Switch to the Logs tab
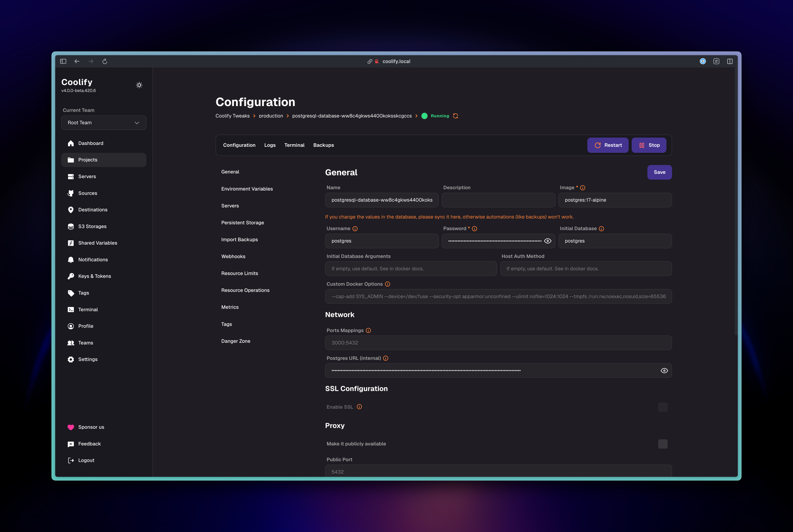Screen dimensions: 793x532 (270, 145)
